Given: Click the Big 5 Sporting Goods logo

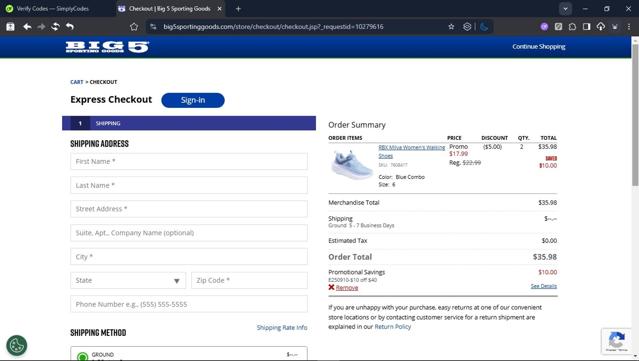Looking at the screenshot, I should 107,47.
